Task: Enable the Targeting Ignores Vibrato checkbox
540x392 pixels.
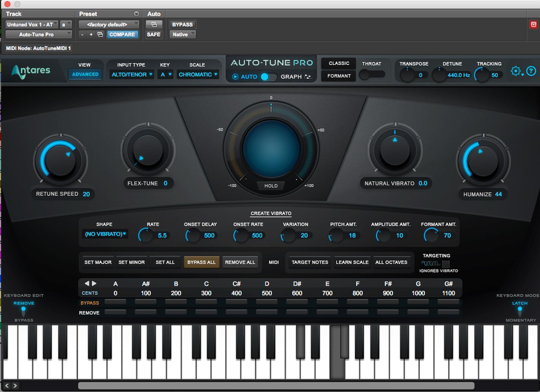Action: pos(446,264)
